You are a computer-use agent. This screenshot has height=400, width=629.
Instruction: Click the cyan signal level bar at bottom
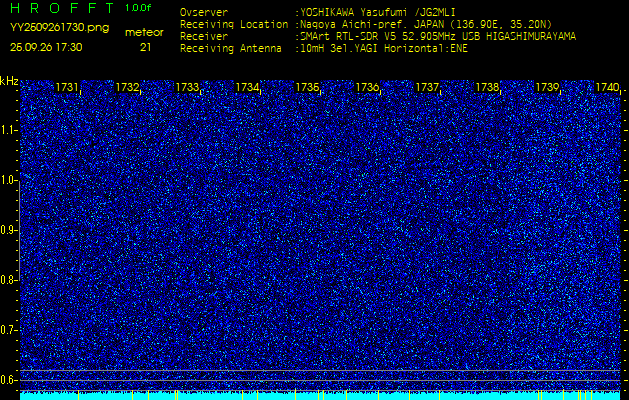pos(320,395)
